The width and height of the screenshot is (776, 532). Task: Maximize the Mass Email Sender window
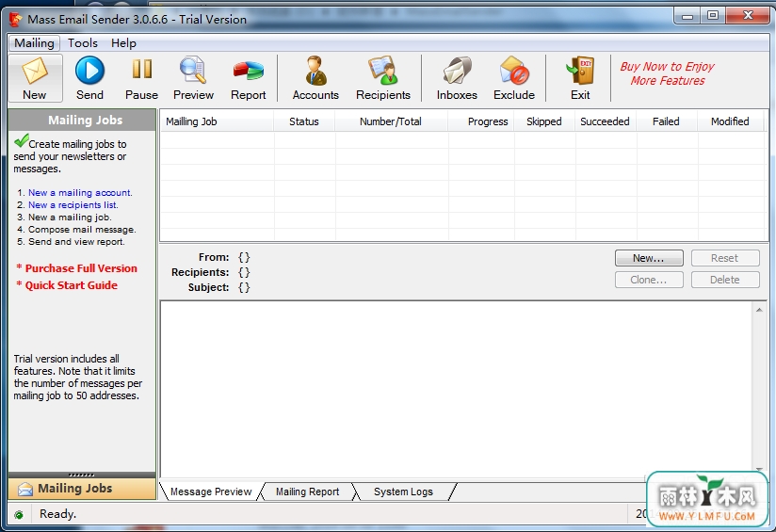713,16
